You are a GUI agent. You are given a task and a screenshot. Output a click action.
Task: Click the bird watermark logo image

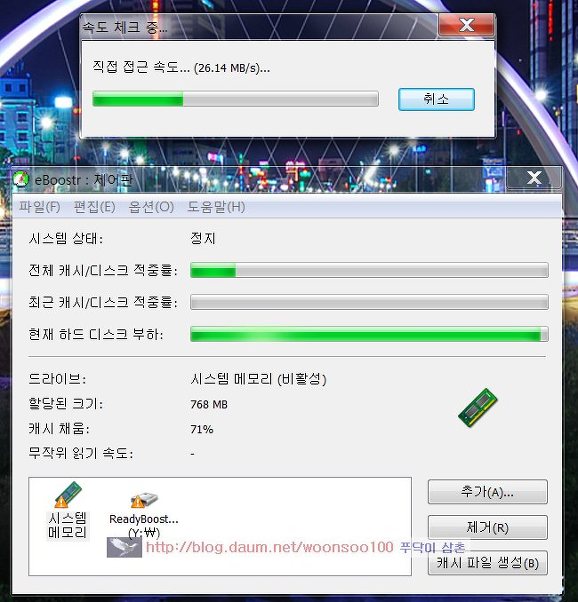pos(124,547)
